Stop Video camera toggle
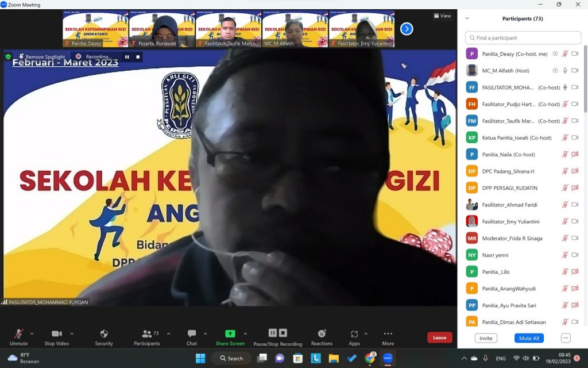Screen dimensions: 588x368 [56, 334]
